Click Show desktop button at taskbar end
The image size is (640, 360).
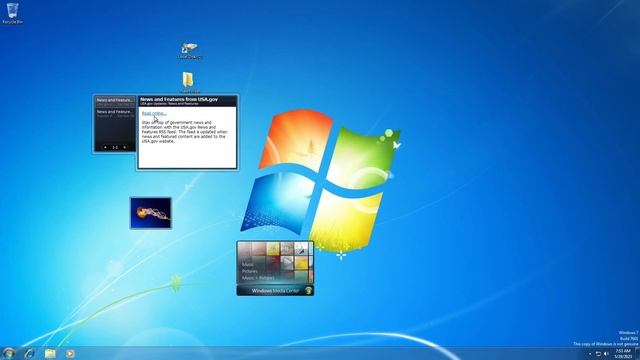pos(637,353)
